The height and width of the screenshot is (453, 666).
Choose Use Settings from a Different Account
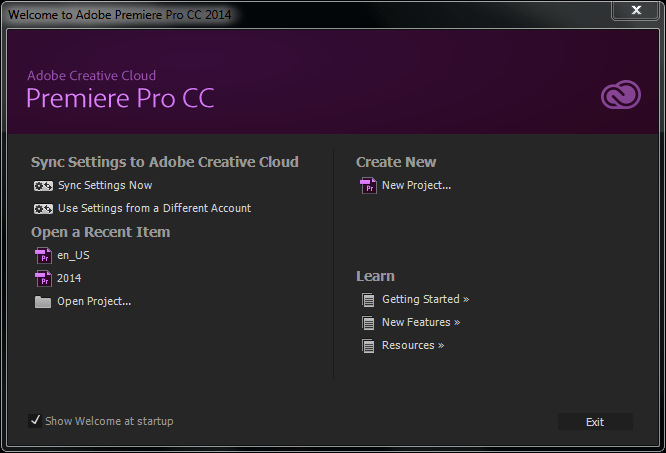point(154,209)
